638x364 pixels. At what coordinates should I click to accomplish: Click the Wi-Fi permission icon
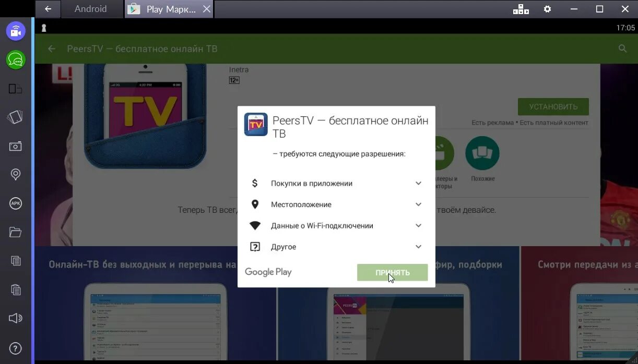[255, 226]
